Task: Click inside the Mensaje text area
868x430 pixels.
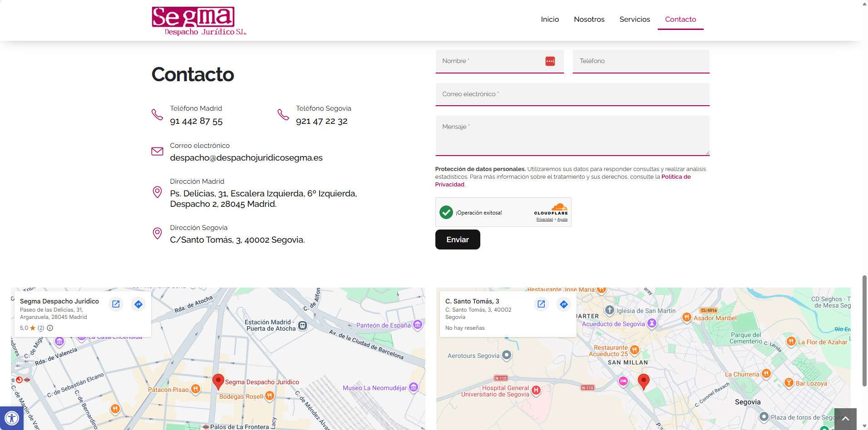Action: coord(572,136)
